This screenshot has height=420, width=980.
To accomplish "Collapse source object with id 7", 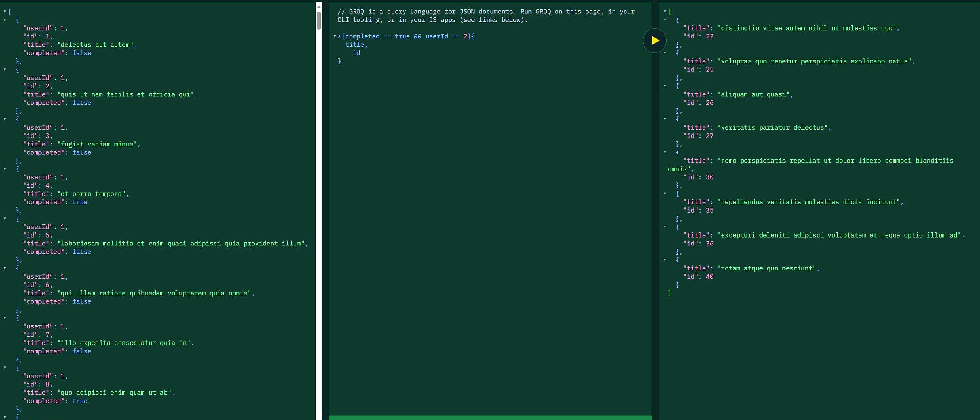I will pyautogui.click(x=5, y=318).
